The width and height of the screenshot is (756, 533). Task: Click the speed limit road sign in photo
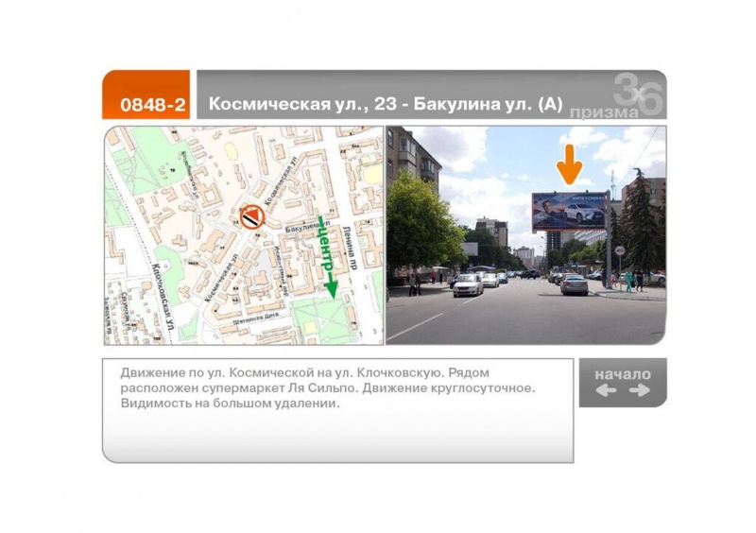(620, 250)
